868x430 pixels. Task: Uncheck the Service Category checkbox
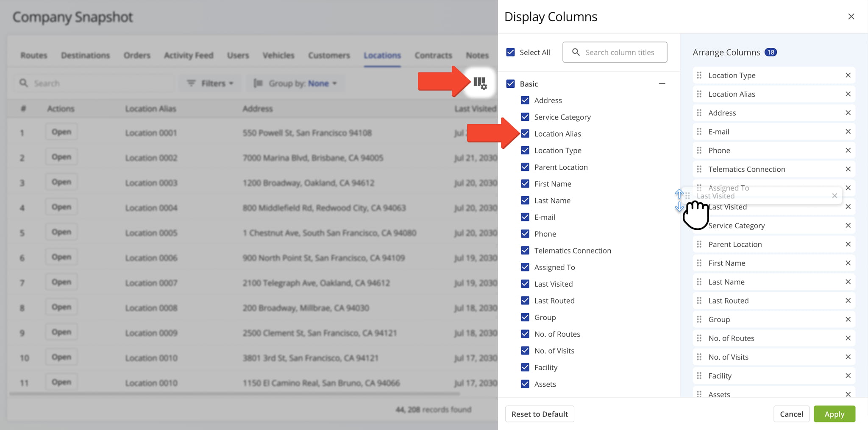click(x=525, y=117)
